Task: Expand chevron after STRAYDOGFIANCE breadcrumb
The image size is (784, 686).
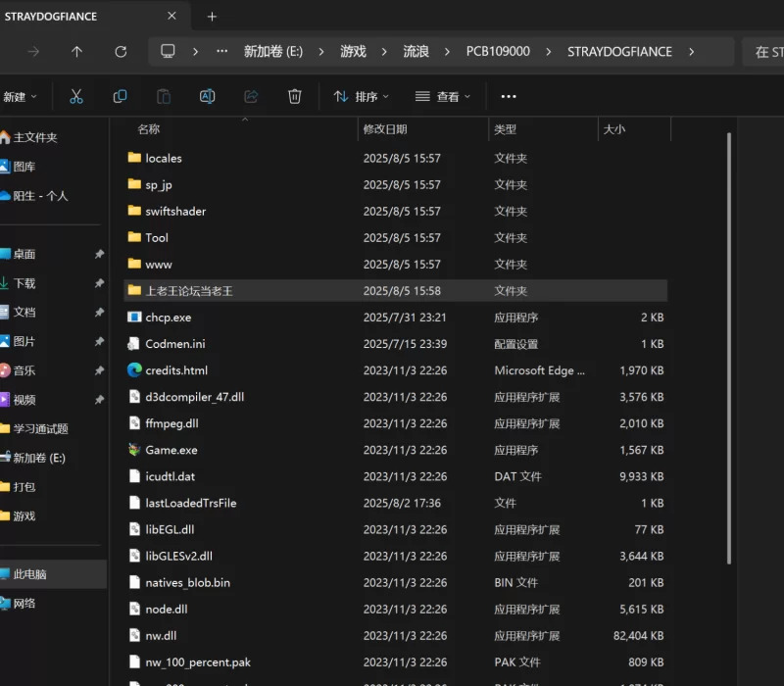Action: point(692,52)
